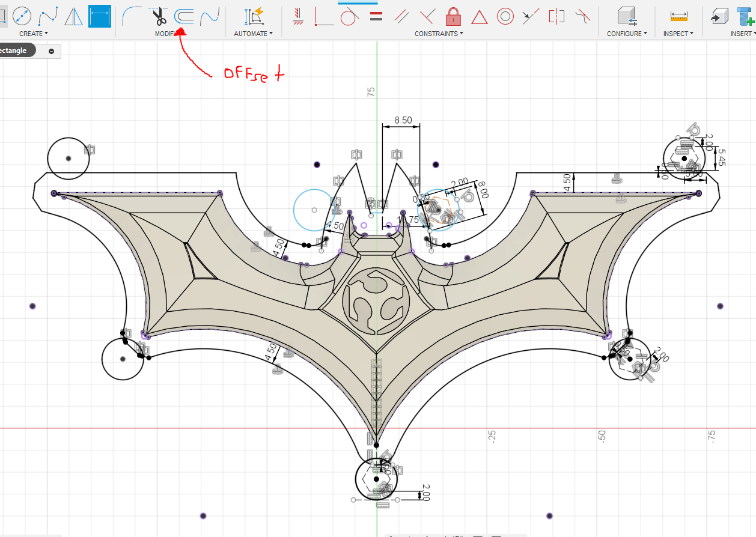Image resolution: width=756 pixels, height=537 pixels.
Task: Select the 2-point Circle tool
Action: [x=22, y=16]
